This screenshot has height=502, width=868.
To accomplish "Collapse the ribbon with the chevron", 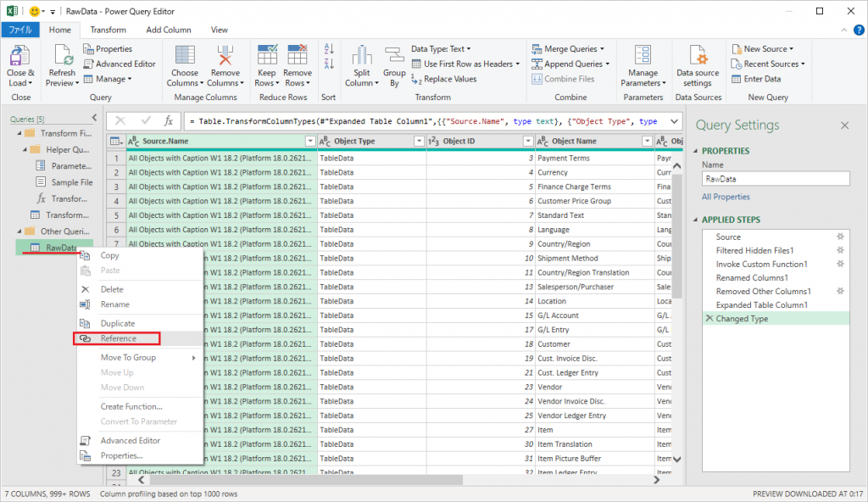I will click(843, 30).
